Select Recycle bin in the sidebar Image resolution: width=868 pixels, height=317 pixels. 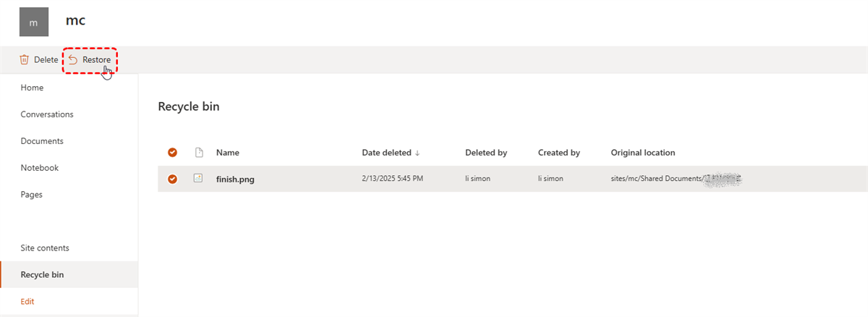[x=42, y=274]
